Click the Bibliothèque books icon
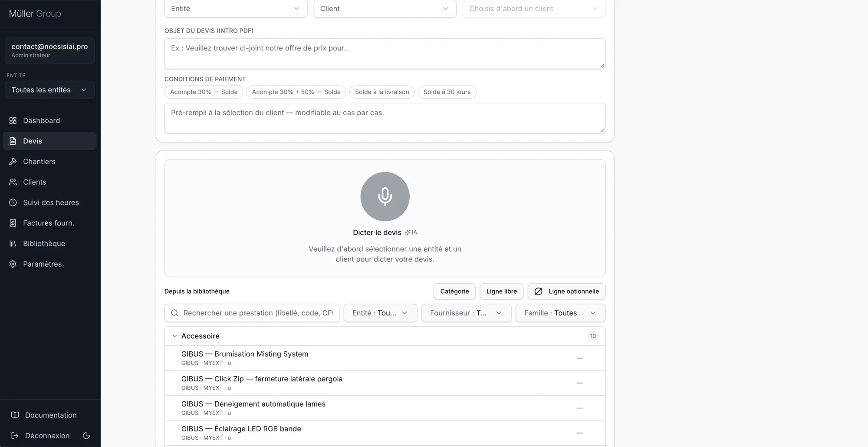The height and width of the screenshot is (447, 868). pyautogui.click(x=13, y=243)
